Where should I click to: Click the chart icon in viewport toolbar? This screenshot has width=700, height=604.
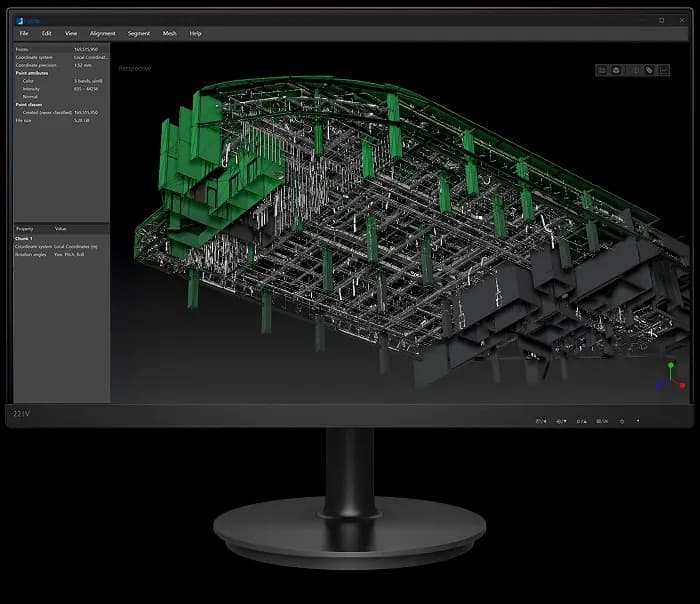pyautogui.click(x=664, y=70)
